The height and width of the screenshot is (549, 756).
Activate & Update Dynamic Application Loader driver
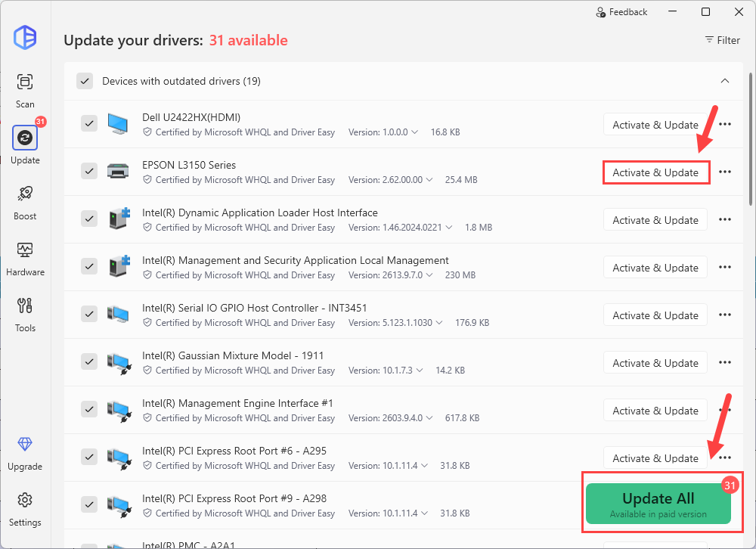(x=655, y=220)
